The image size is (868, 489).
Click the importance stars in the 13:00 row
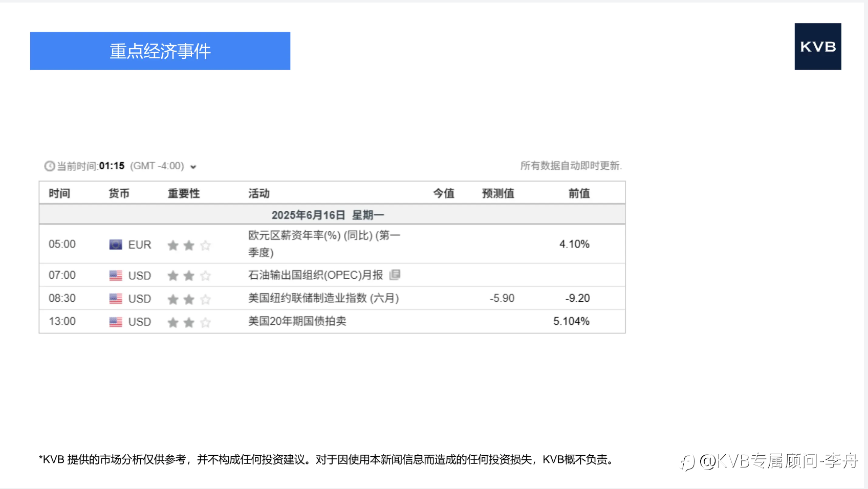[189, 322]
